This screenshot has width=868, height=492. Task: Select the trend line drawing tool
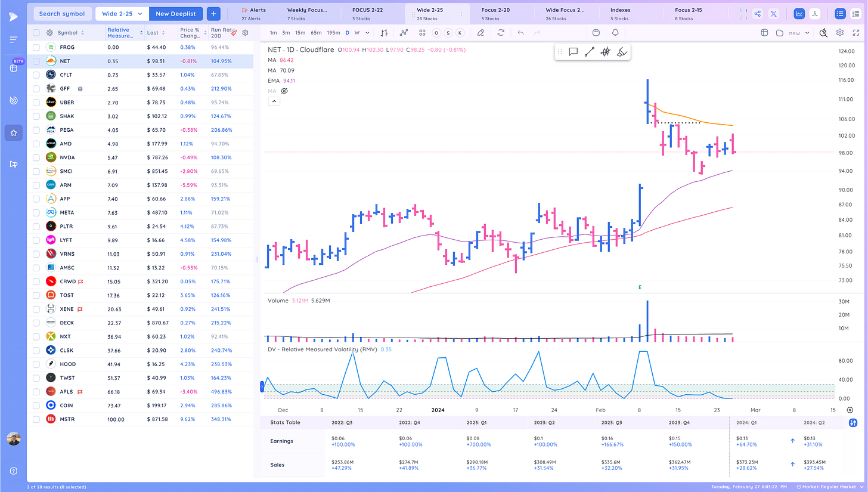coord(589,52)
